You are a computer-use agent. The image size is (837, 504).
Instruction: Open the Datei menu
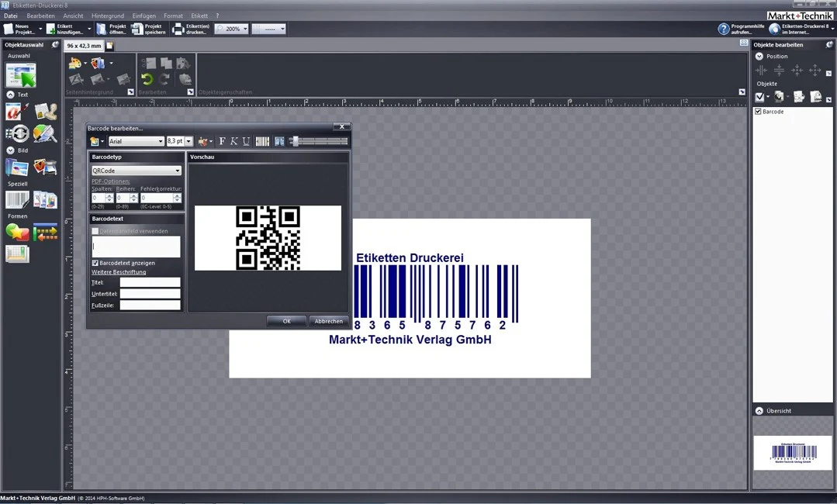point(11,16)
